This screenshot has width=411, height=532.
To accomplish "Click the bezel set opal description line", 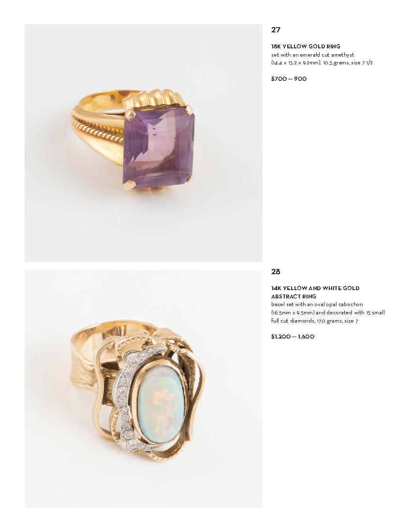I will coord(317,304).
